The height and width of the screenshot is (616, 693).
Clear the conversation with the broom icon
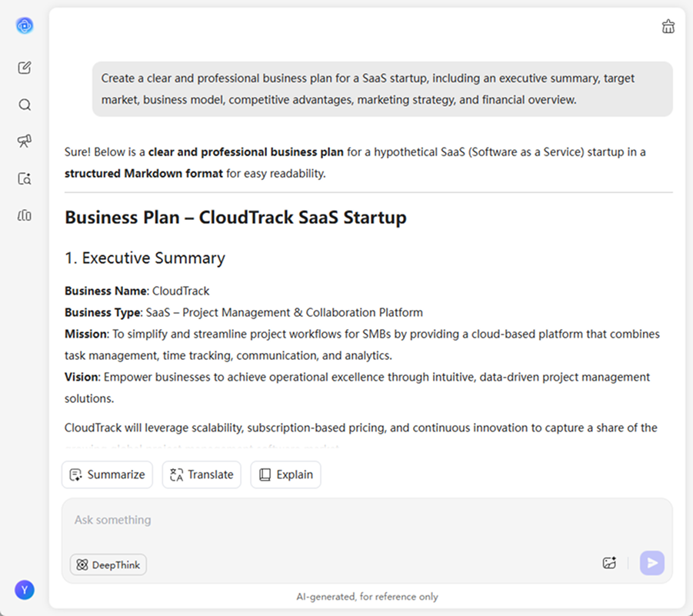(x=668, y=27)
